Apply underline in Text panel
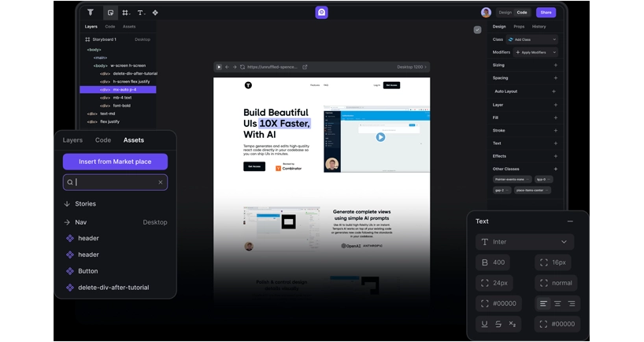 coord(484,324)
